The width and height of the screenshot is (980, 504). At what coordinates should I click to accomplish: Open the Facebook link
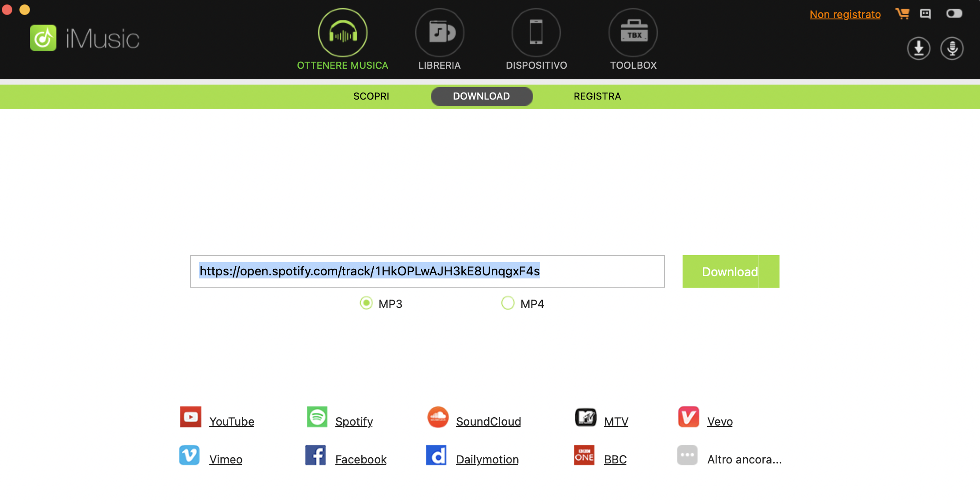point(361,460)
